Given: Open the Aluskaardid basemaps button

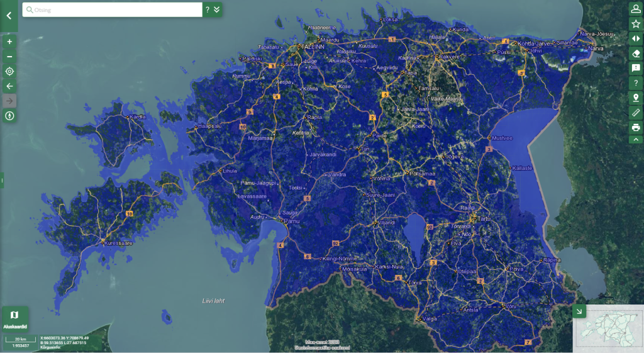Looking at the screenshot, I should pos(15,319).
